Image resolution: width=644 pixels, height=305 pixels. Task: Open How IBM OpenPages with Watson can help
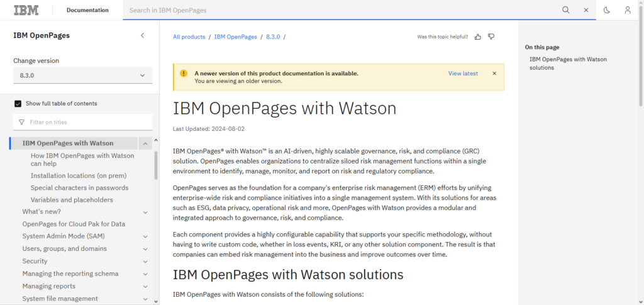click(x=82, y=160)
